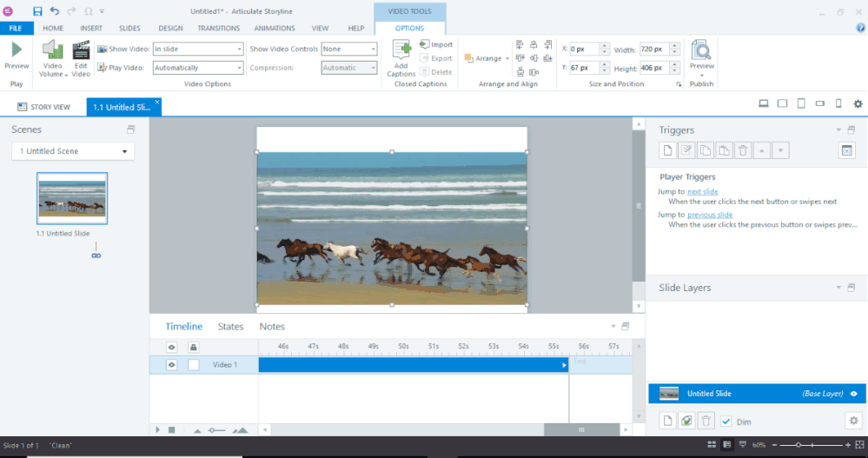Stop timeline playback
Screen dimensions: 868x458
point(172,430)
